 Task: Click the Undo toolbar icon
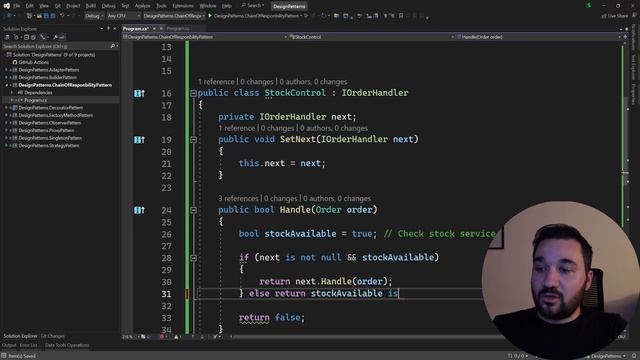[x=62, y=16]
